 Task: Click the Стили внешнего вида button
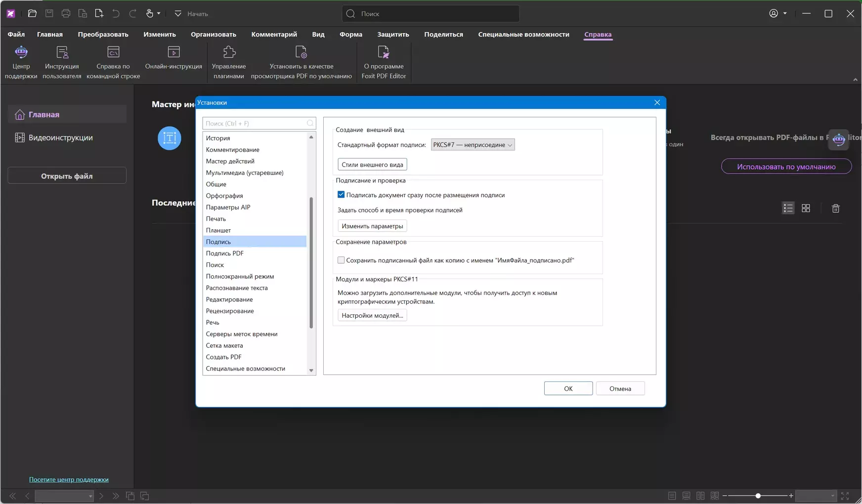coord(372,165)
